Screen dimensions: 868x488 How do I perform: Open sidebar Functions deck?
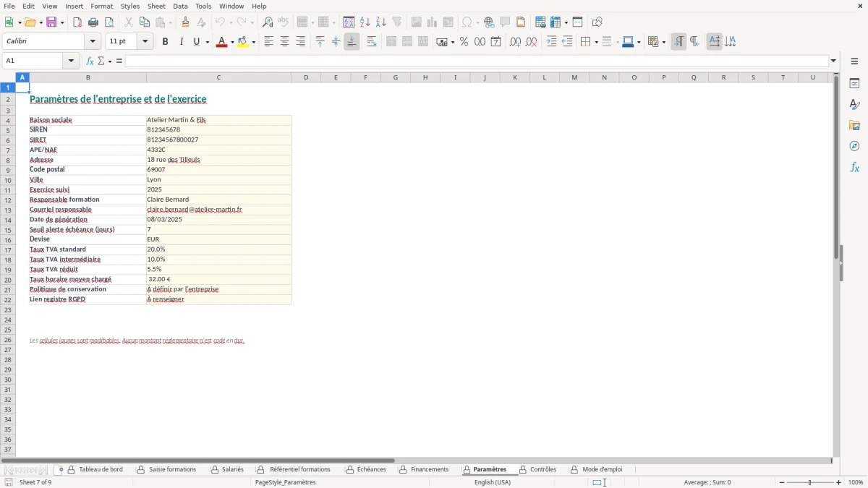(854, 167)
